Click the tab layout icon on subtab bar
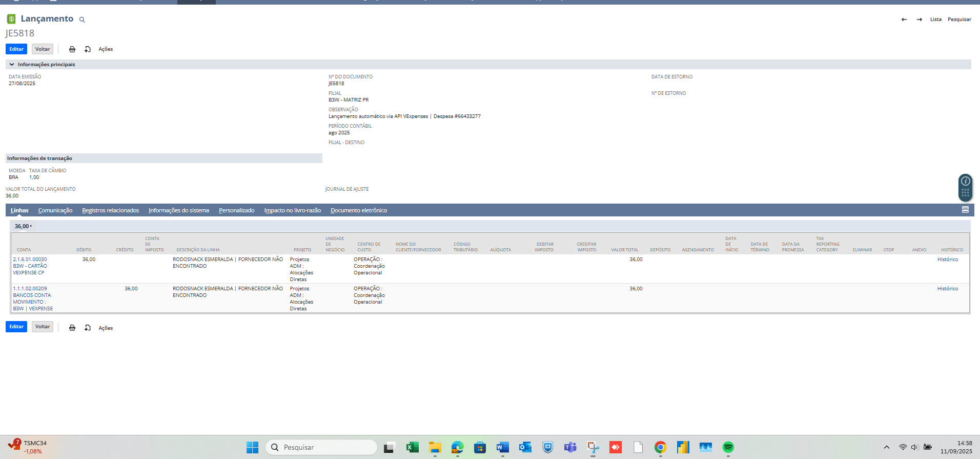 [965, 210]
